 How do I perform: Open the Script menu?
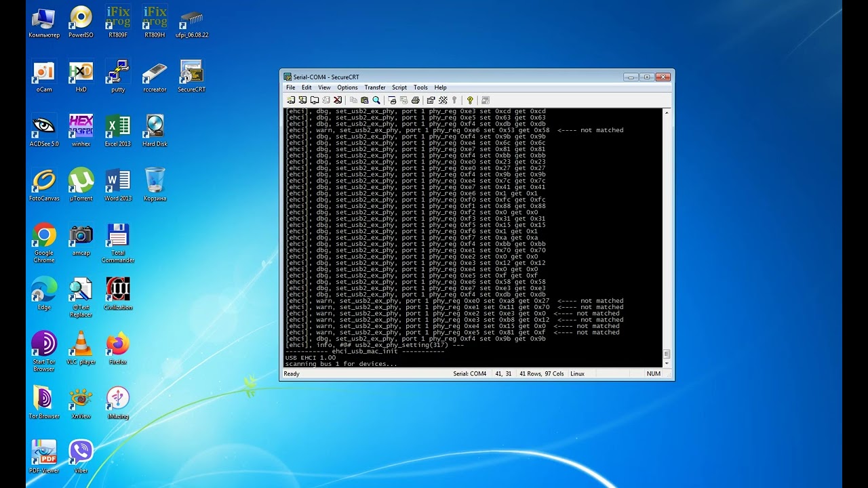[399, 87]
